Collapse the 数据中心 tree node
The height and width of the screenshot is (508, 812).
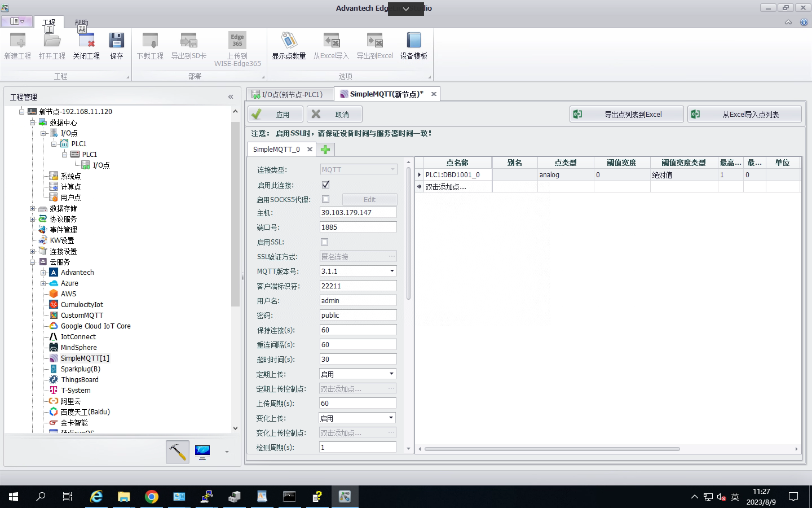[32, 122]
